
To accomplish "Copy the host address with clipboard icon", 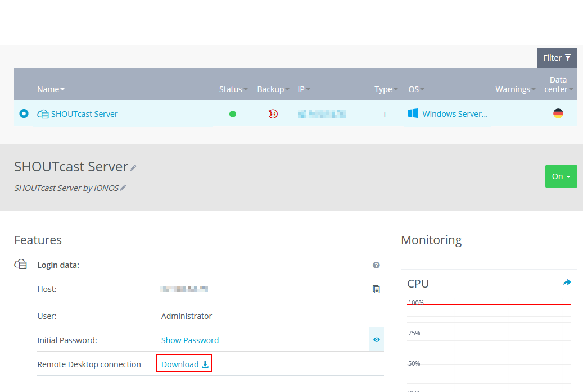I will tap(376, 289).
